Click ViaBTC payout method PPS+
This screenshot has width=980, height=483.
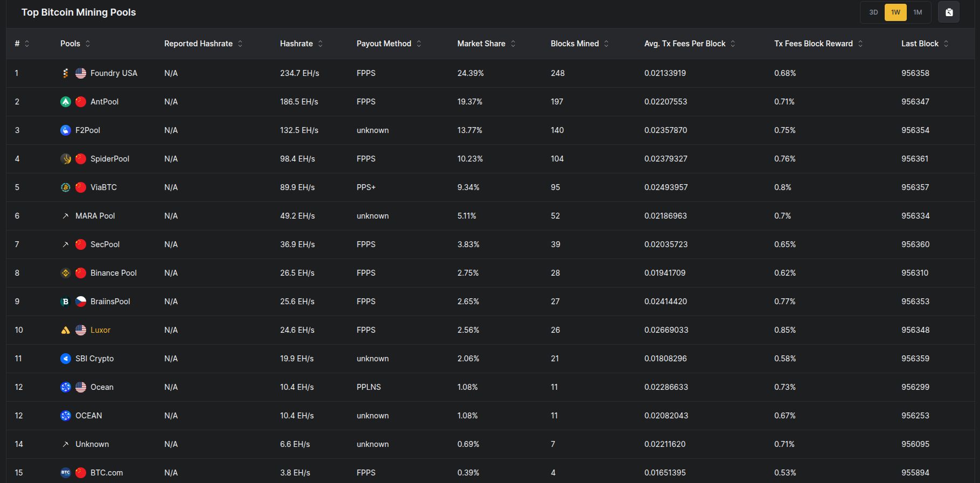366,187
